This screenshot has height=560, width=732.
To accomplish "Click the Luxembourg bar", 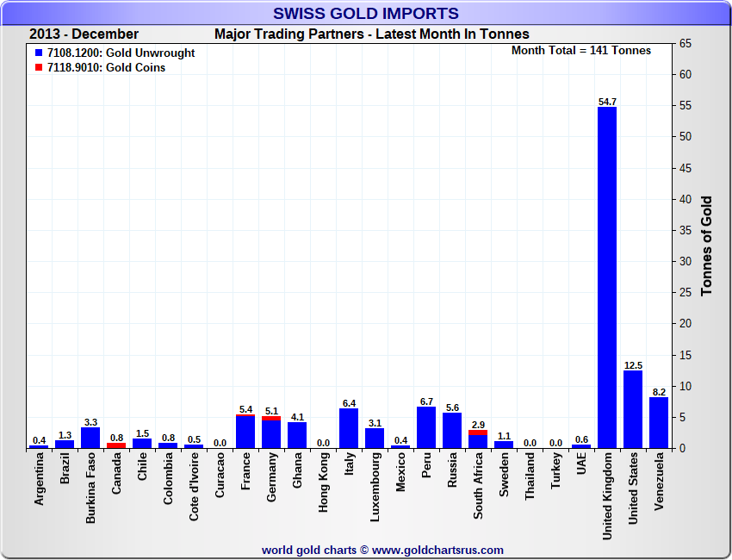I will click(375, 439).
